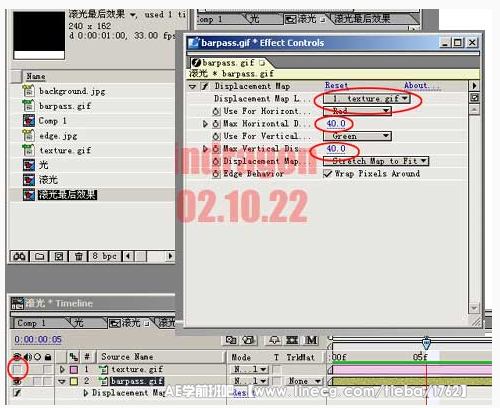Select the 滚光 composition in Project list
The image size is (500, 408).
coord(48,180)
